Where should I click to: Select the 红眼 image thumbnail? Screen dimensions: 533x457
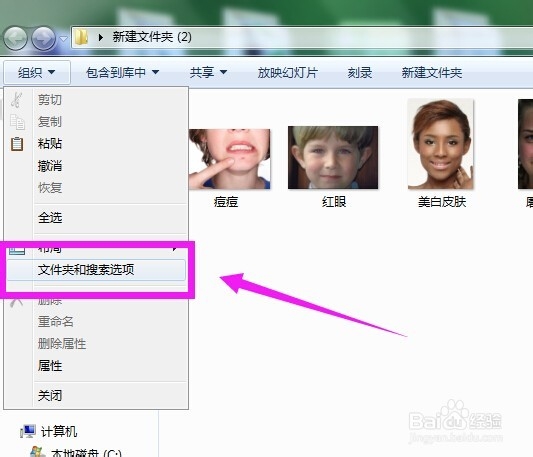pyautogui.click(x=333, y=157)
